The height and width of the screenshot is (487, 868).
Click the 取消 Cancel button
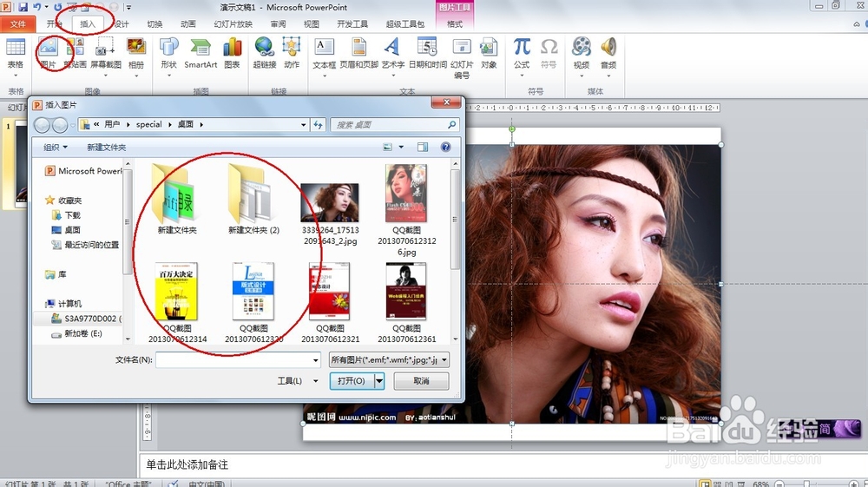pyautogui.click(x=421, y=381)
